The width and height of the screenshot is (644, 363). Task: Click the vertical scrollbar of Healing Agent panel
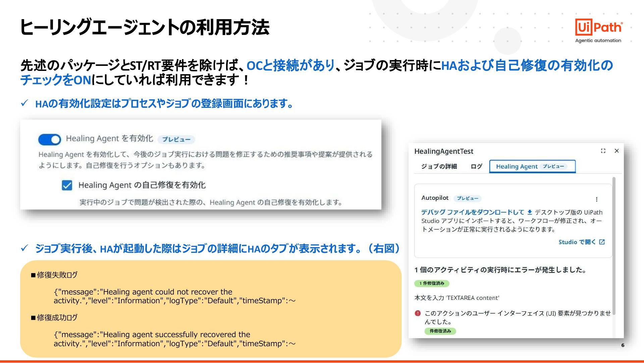[614, 245]
